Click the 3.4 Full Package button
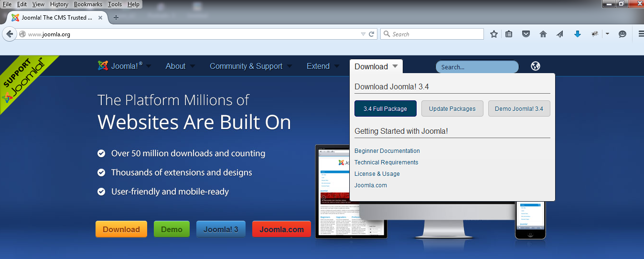 click(386, 108)
